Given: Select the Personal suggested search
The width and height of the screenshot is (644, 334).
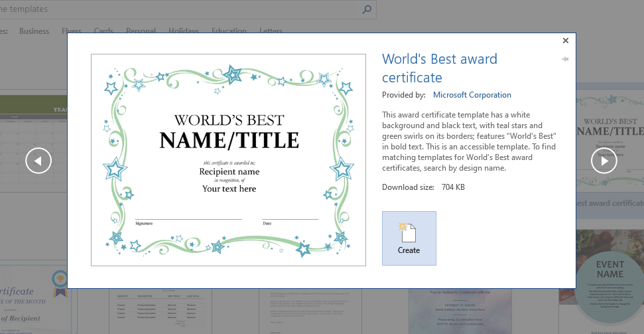Looking at the screenshot, I should pyautogui.click(x=141, y=31).
